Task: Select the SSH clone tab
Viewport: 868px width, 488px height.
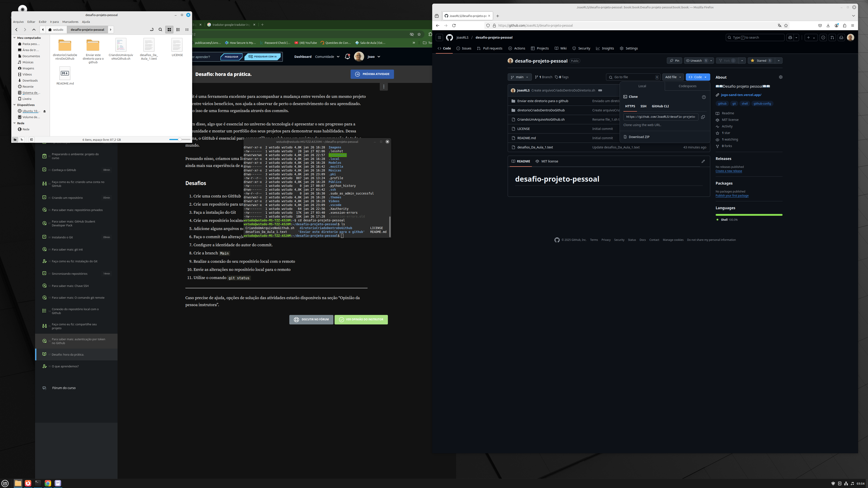Action: click(643, 106)
